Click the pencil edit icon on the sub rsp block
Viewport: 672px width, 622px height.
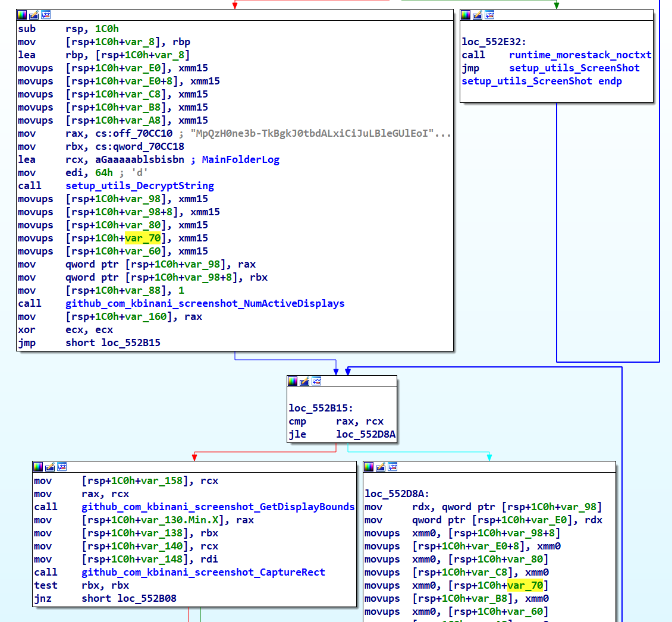tap(34, 15)
